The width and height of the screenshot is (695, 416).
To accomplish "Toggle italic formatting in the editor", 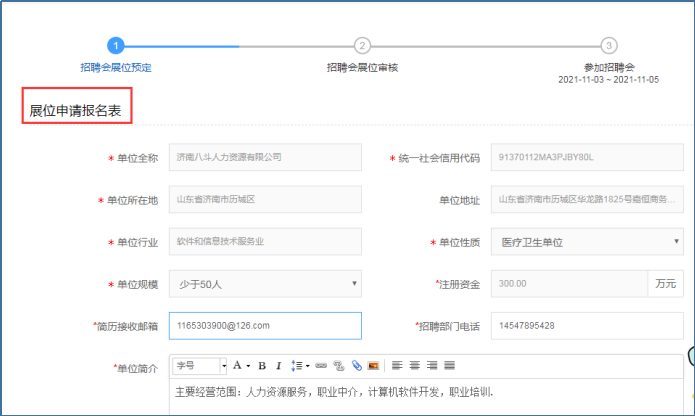I will pyautogui.click(x=277, y=365).
